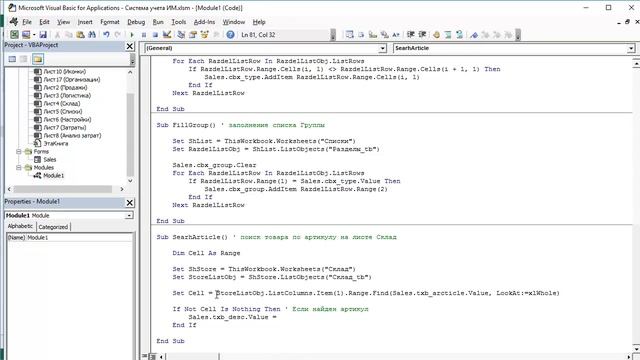Select Лист8 (Анализ затрат) in the project tree
640x360 pixels.
click(72, 136)
